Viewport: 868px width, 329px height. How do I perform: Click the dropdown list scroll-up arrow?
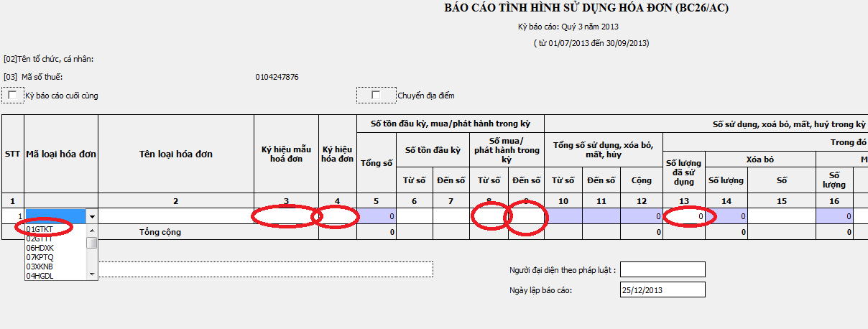pos(91,229)
